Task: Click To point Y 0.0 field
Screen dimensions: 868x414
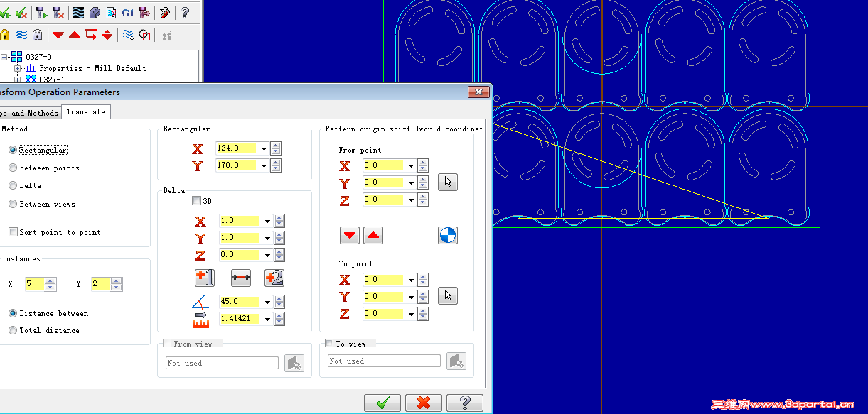Action: 384,296
